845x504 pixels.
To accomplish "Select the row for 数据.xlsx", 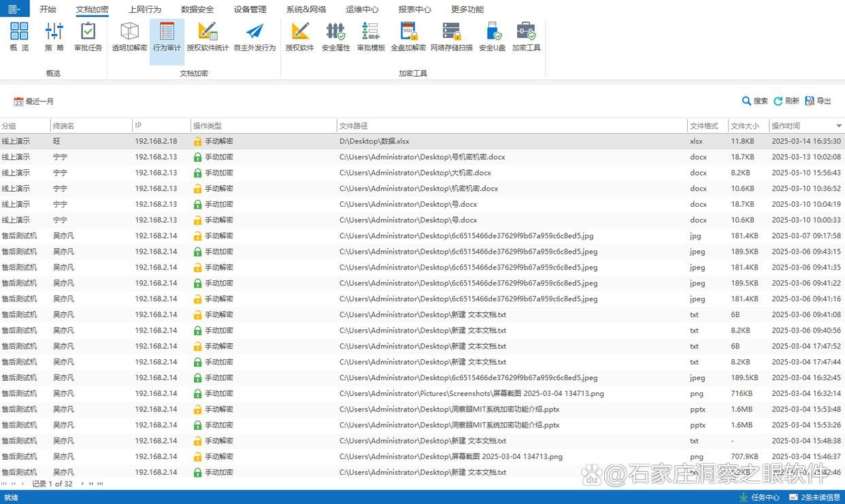I will pos(422,141).
